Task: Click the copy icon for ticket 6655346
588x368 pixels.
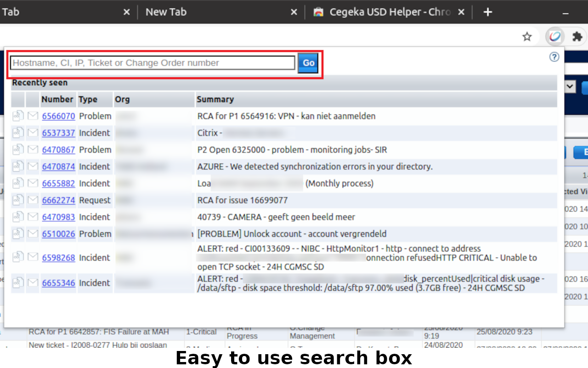Action: (18, 282)
